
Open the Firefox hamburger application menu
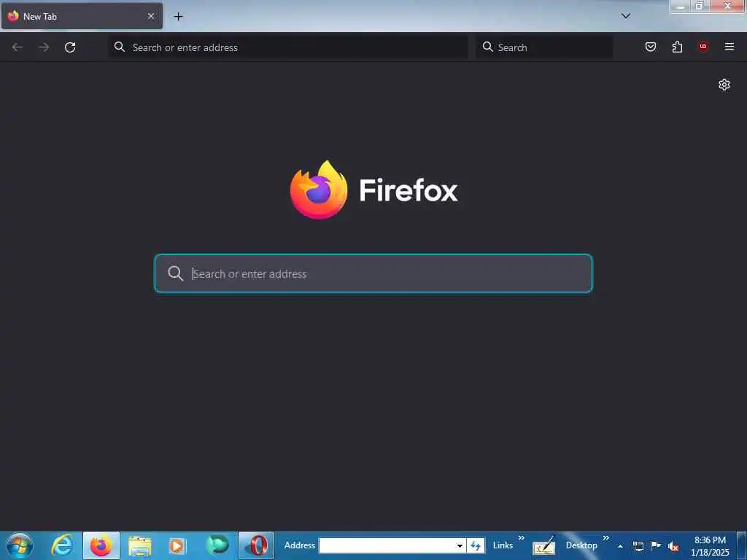point(729,47)
